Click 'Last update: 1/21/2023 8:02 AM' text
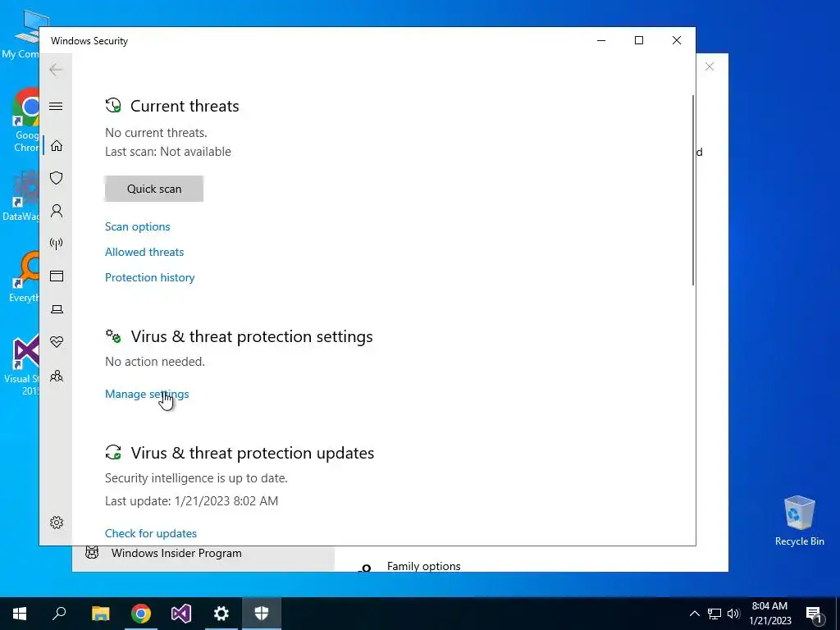 click(191, 501)
